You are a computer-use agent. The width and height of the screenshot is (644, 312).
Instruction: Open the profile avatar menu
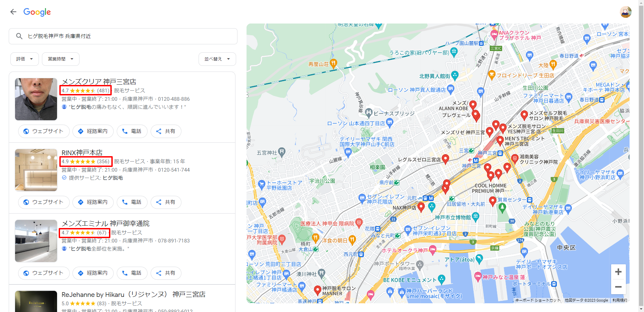pyautogui.click(x=626, y=12)
